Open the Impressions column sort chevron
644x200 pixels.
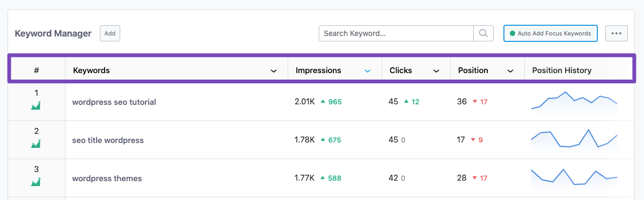368,71
